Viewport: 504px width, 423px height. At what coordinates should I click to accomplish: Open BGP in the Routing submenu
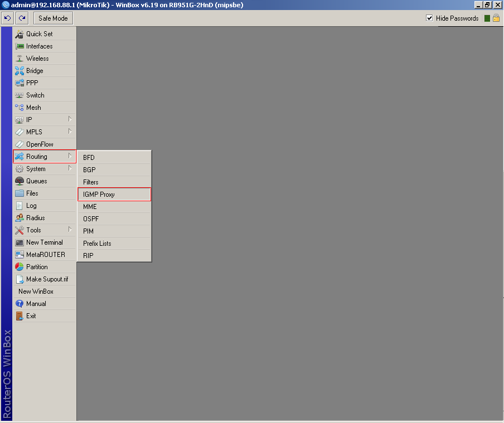pos(114,170)
